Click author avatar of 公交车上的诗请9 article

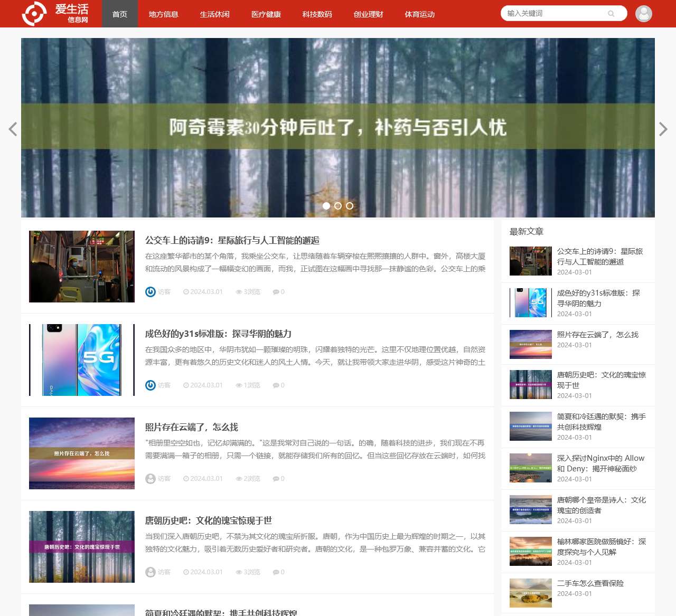[x=151, y=292]
